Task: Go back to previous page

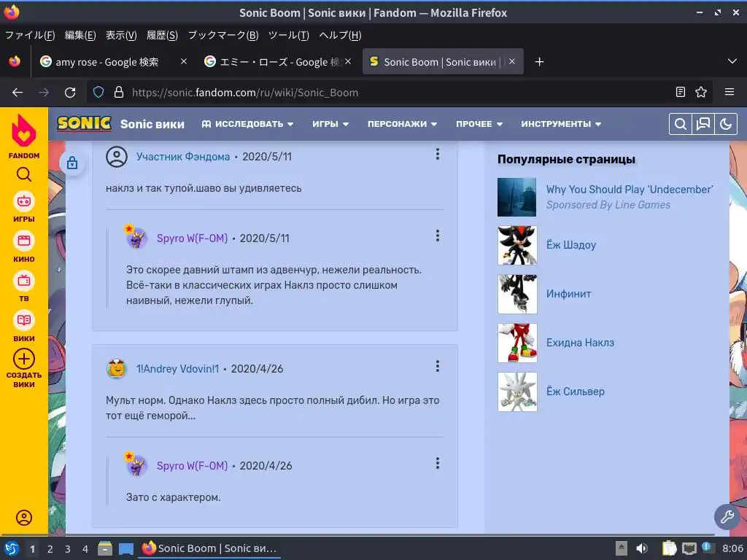Action: (18, 93)
